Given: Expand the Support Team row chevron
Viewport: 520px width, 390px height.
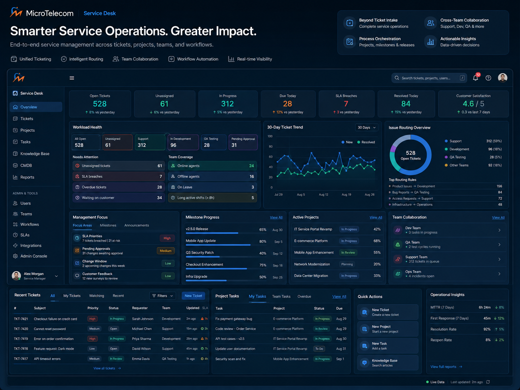Looking at the screenshot, I should [499, 259].
